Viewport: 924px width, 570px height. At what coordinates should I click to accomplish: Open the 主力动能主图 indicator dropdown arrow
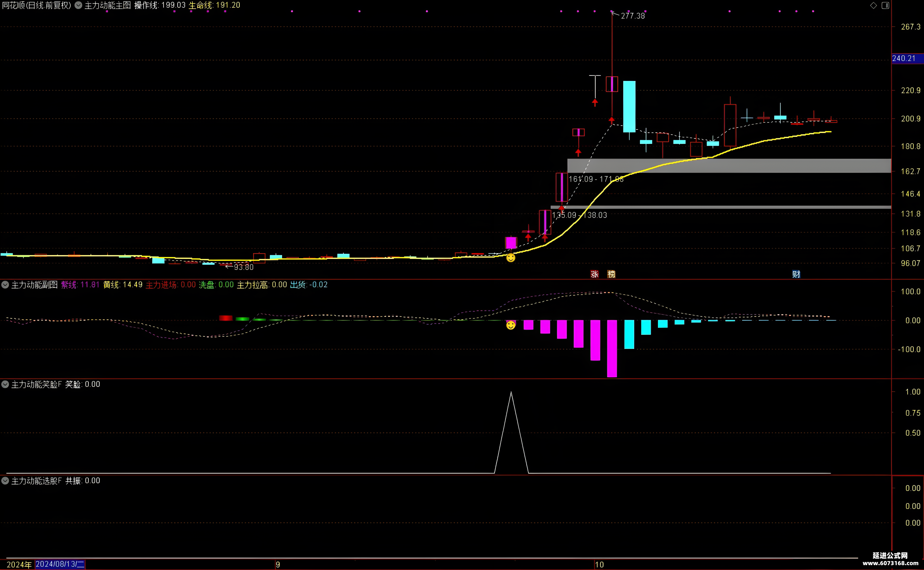[78, 5]
